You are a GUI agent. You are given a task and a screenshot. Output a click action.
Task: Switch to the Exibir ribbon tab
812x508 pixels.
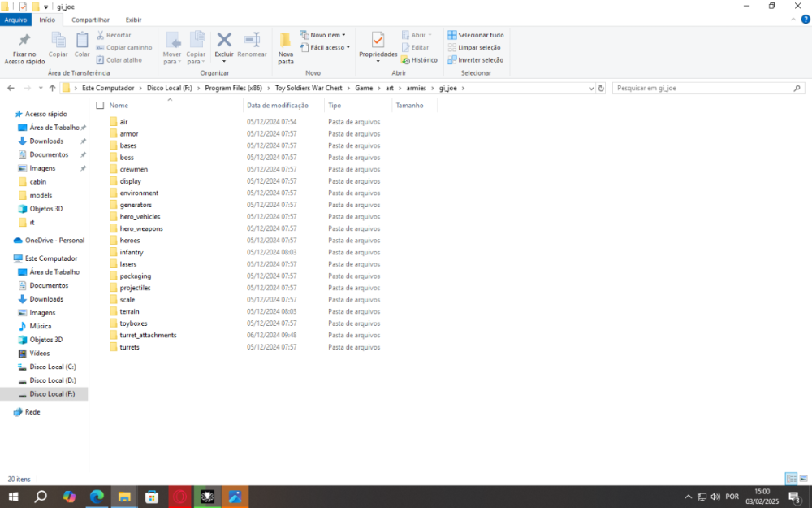pos(133,19)
